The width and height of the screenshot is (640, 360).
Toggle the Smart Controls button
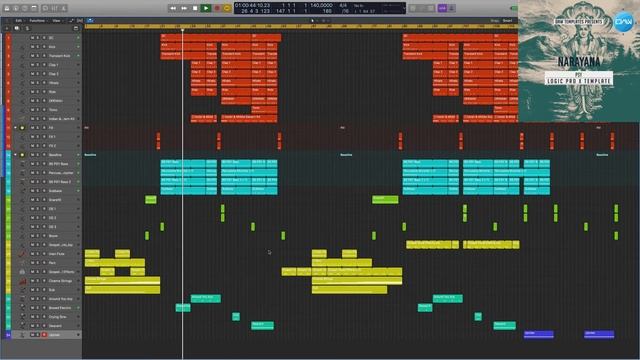click(x=45, y=8)
